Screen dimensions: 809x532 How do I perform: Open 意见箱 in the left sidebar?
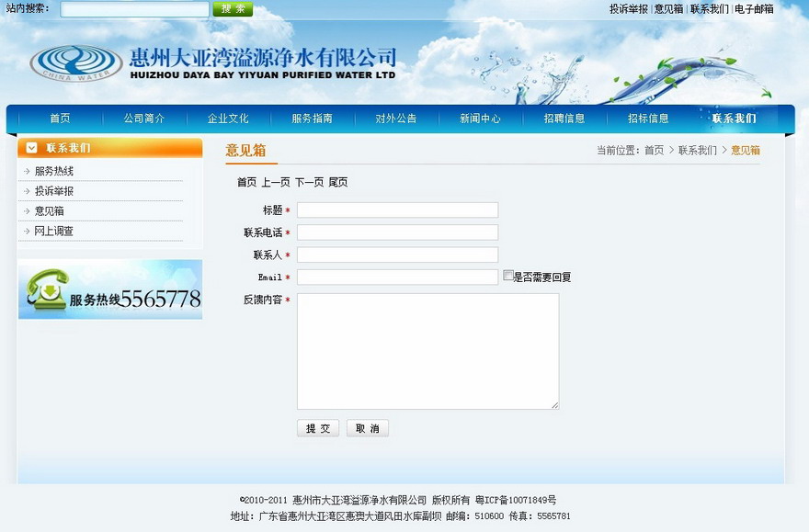tap(49, 211)
